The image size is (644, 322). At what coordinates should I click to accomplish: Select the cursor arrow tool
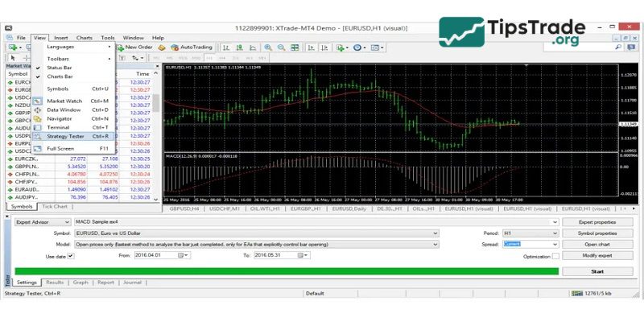point(14,59)
